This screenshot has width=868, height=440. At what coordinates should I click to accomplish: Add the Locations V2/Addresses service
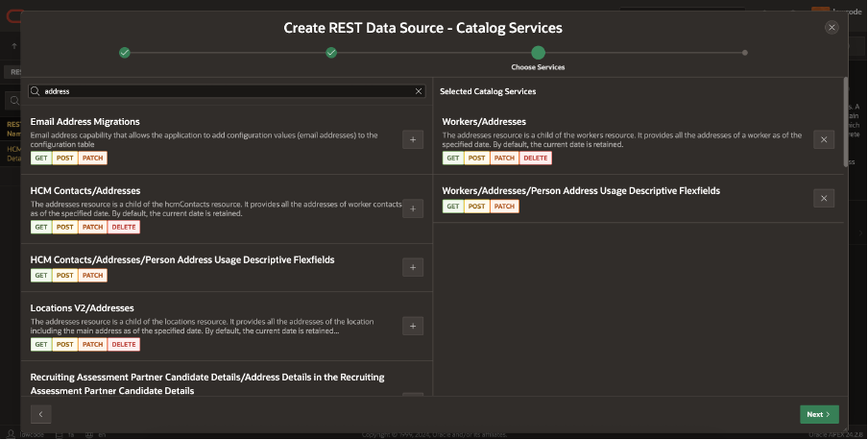tap(412, 326)
